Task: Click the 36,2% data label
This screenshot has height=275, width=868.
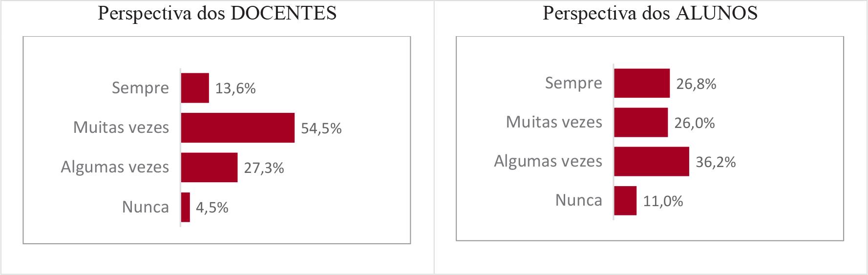Action: tap(716, 162)
